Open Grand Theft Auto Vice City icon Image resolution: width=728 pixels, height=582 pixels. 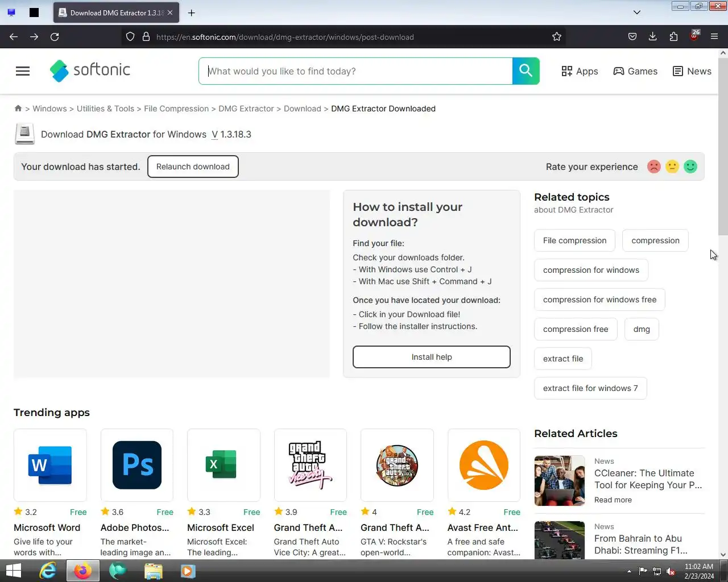coord(311,465)
